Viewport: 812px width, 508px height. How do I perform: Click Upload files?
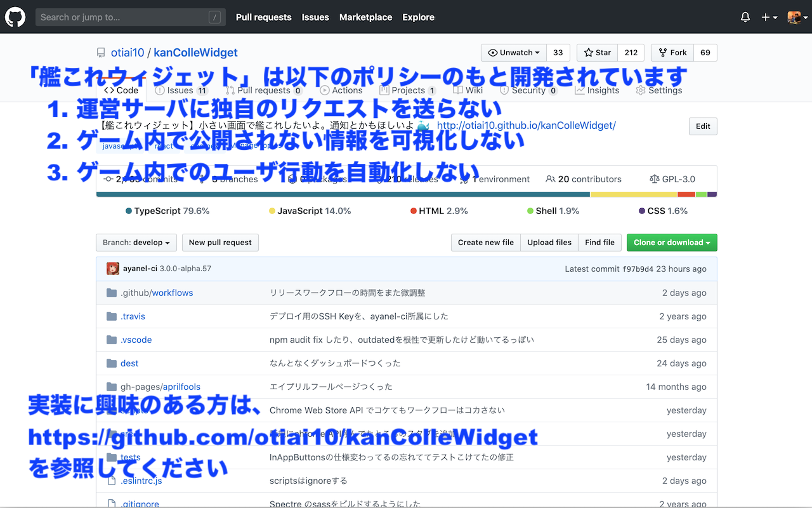[549, 243]
